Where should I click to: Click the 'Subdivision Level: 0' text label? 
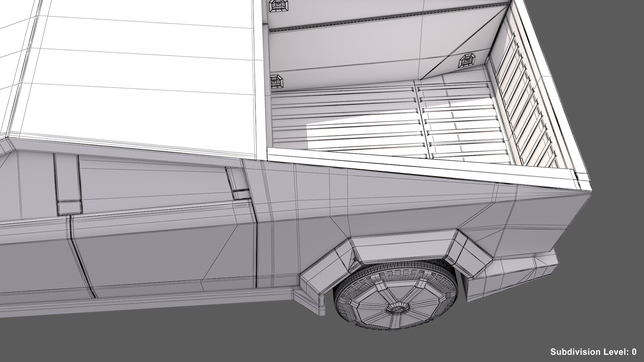[x=593, y=352]
